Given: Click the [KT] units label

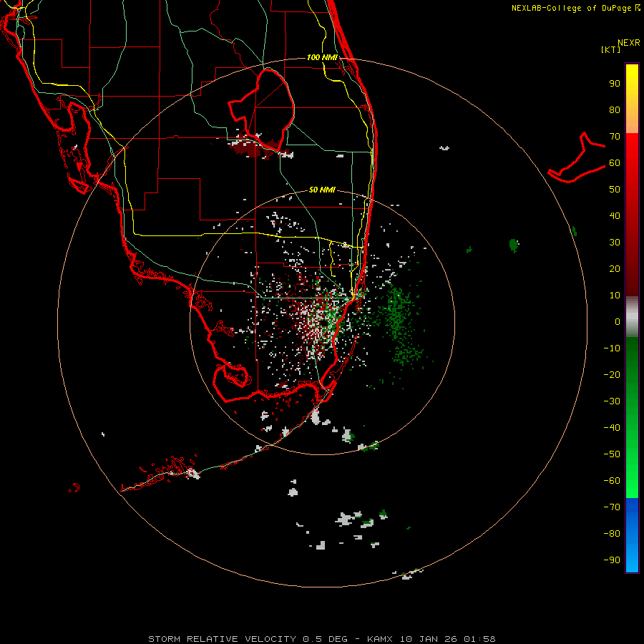Looking at the screenshot, I should (610, 49).
